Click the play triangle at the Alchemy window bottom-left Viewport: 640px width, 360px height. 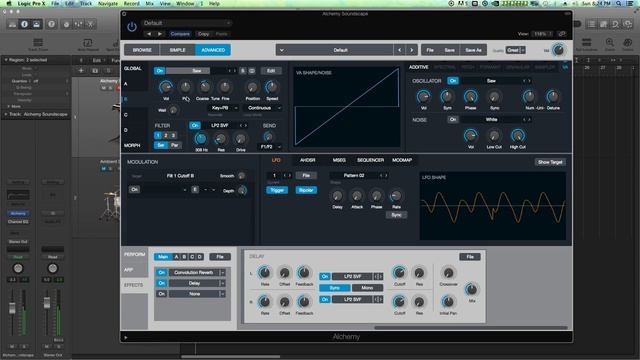[126, 337]
